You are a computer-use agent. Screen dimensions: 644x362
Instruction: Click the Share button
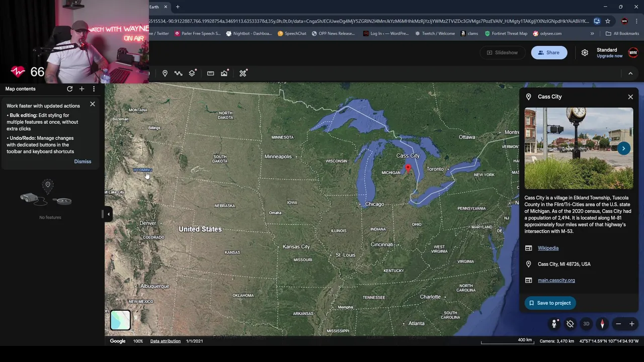tap(549, 53)
